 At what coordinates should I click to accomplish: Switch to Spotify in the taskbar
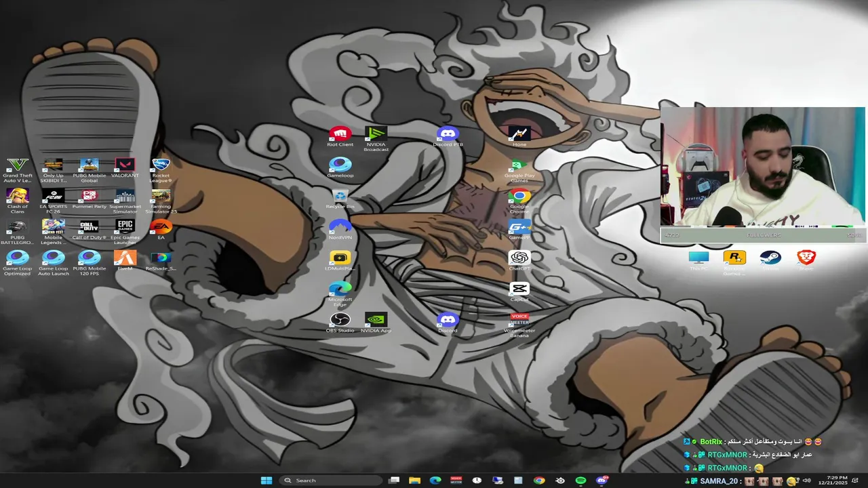tap(581, 481)
